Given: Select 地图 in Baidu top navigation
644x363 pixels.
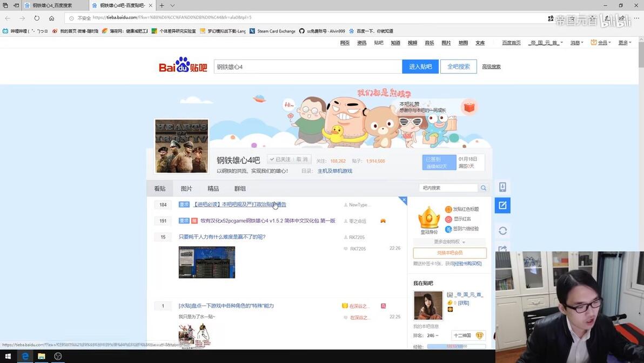Looking at the screenshot, I should coord(463,43).
